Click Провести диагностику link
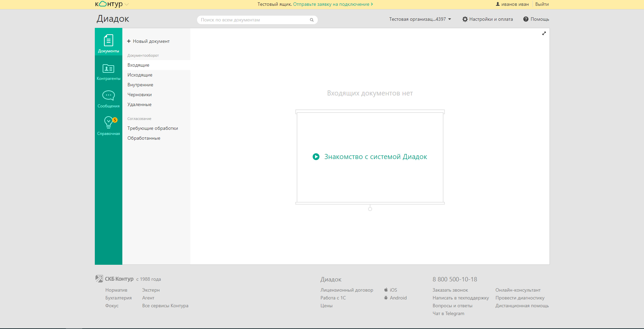644x329 pixels. click(520, 298)
